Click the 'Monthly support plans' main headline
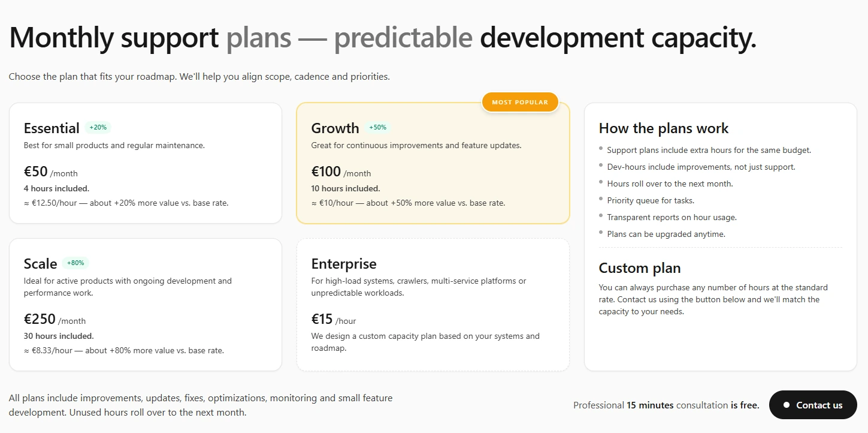Screen dimensions: 868x433 point(382,37)
